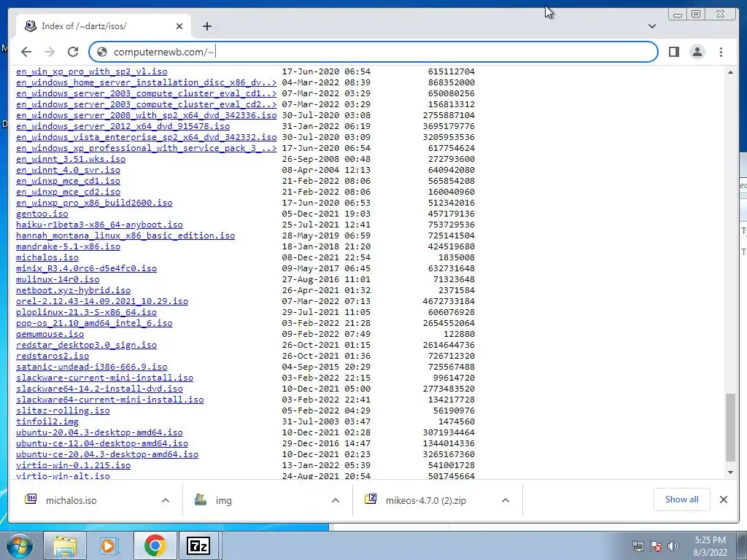The image size is (747, 560).
Task: Open orel-2.12.43-14.09.2021_10.29.iso link
Action: tap(102, 301)
